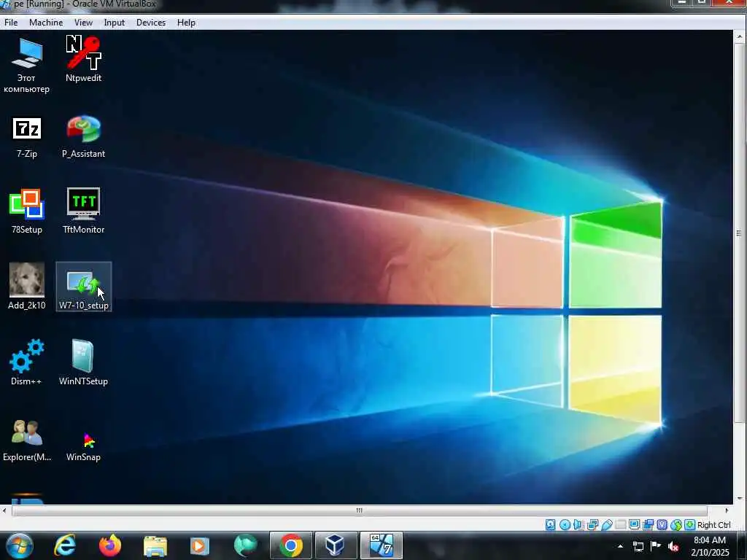Open the Help menu
This screenshot has width=747, height=560.
click(x=186, y=23)
